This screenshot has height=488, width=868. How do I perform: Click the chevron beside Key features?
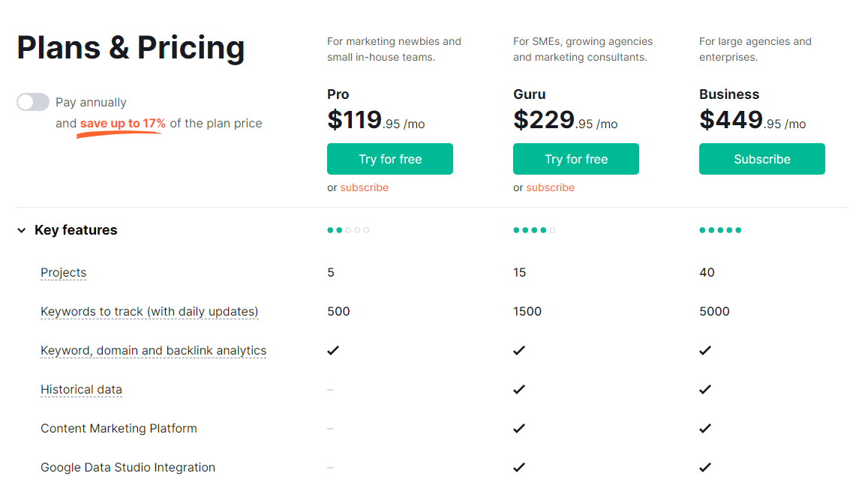(21, 230)
